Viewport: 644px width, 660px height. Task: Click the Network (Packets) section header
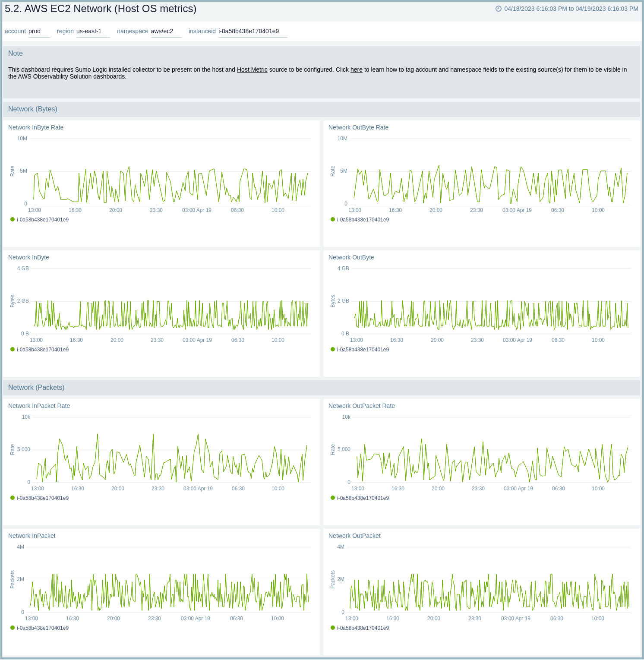tap(37, 388)
